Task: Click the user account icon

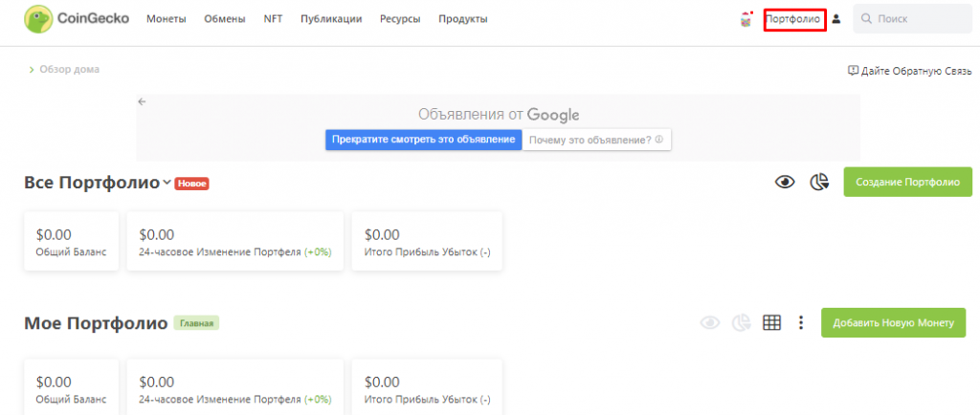Action: click(836, 19)
